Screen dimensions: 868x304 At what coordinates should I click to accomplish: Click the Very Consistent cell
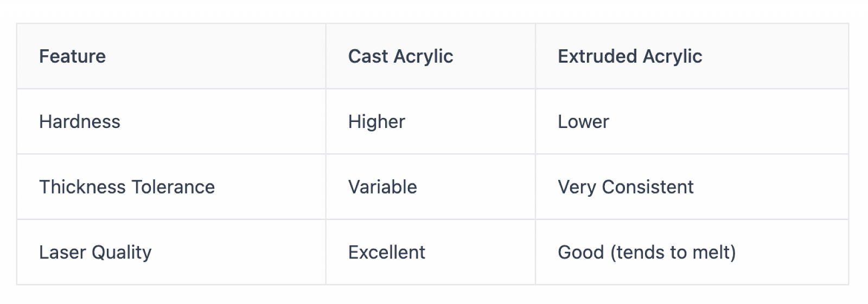pyautogui.click(x=692, y=187)
